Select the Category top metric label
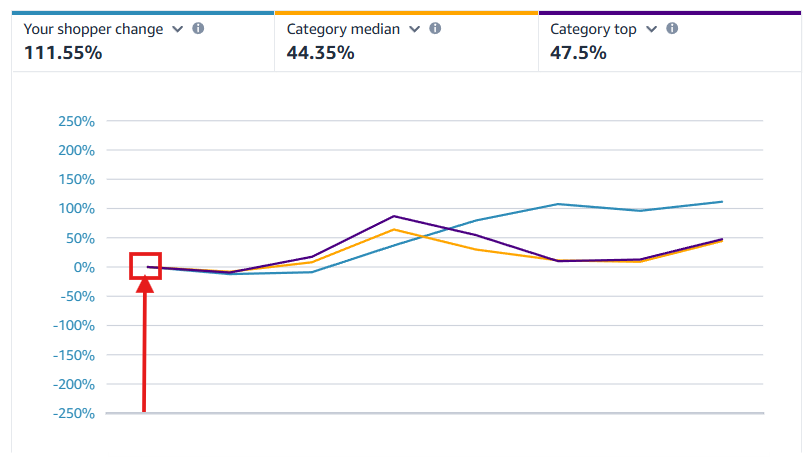The image size is (810, 457). tap(593, 29)
